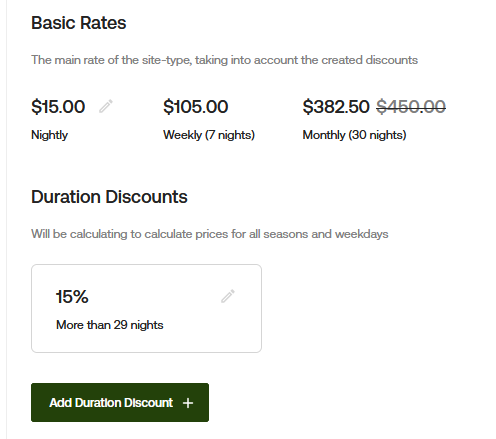
Task: Edit the nightly rate pencil icon
Action: (x=106, y=106)
